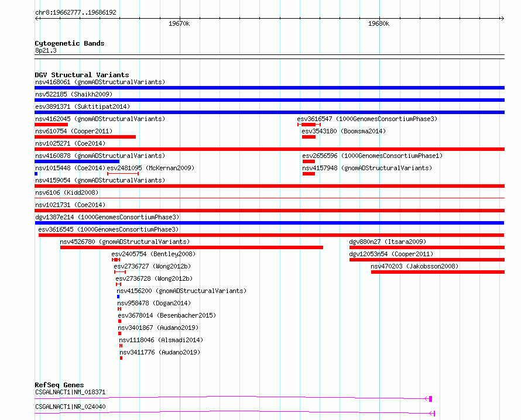Click dgv1387e214 1000GenomesConsortiumPhase3 label
The height and width of the screenshot is (420, 521).
[107, 217]
